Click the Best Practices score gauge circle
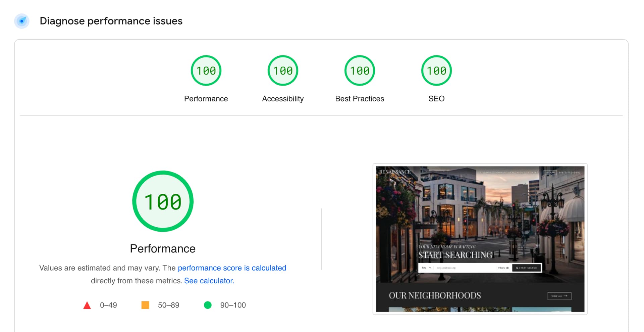 (360, 70)
